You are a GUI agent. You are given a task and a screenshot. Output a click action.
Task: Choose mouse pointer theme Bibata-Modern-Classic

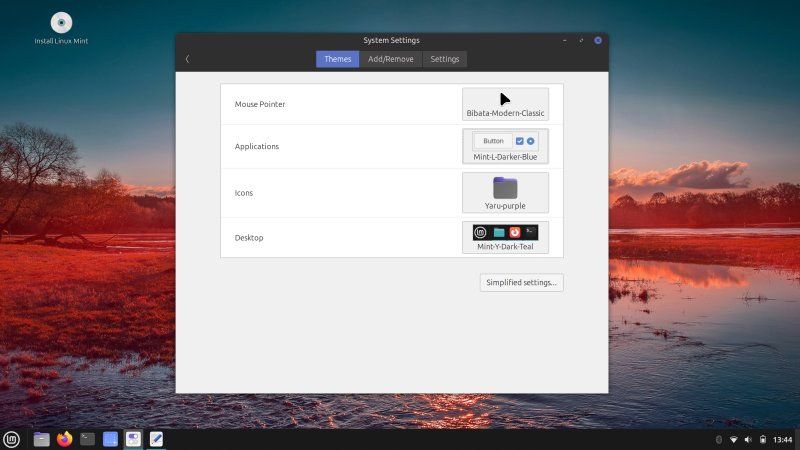505,104
